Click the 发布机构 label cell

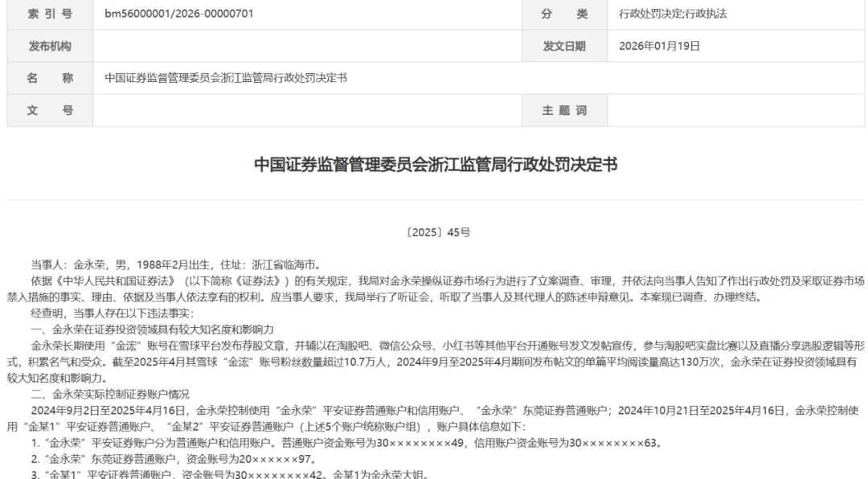tap(50, 46)
